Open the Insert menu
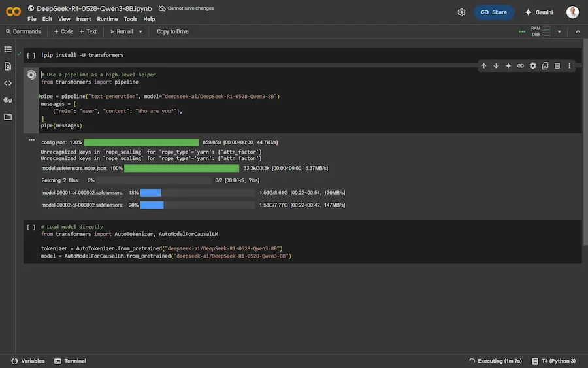Screen dimensions: 588x368 pos(83,19)
